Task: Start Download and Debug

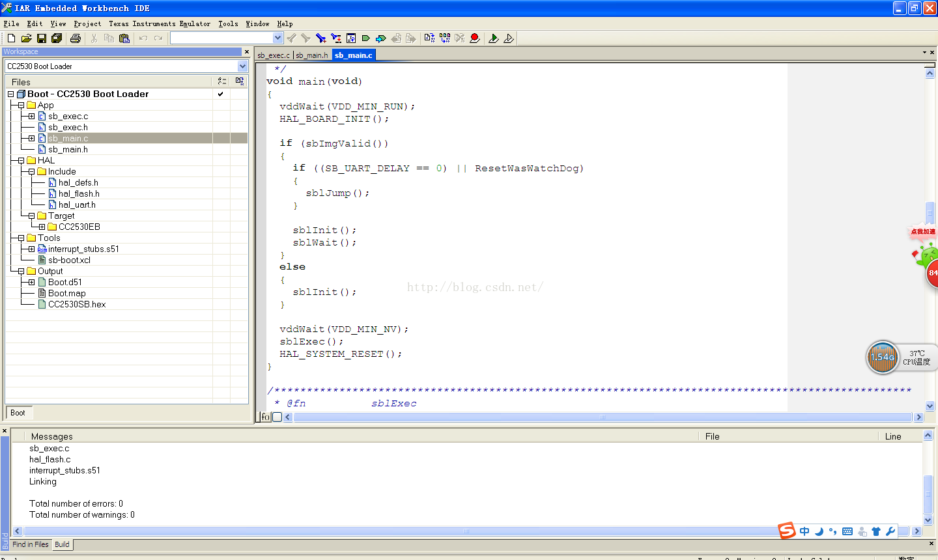Action: (x=494, y=38)
